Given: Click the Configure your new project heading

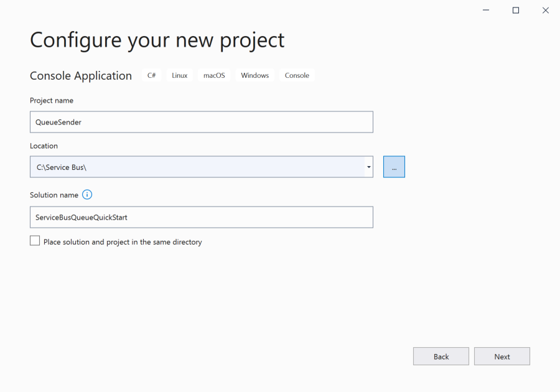Looking at the screenshot, I should point(157,40).
